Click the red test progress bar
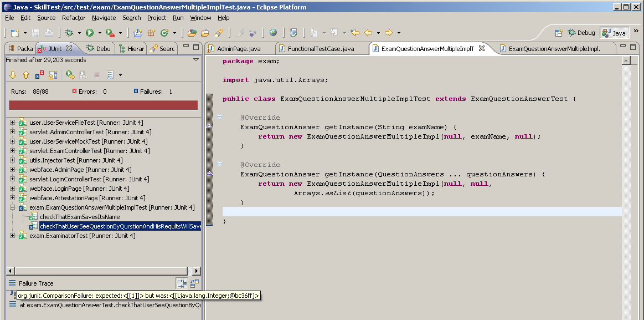Screen dimensions: 644x320 pyautogui.click(x=102, y=104)
